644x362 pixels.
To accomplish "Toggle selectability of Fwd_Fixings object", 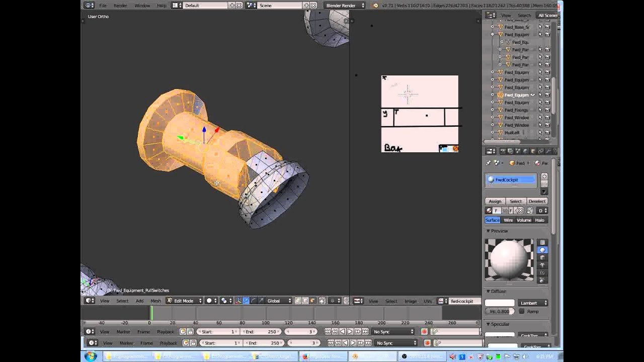I will tap(540, 110).
